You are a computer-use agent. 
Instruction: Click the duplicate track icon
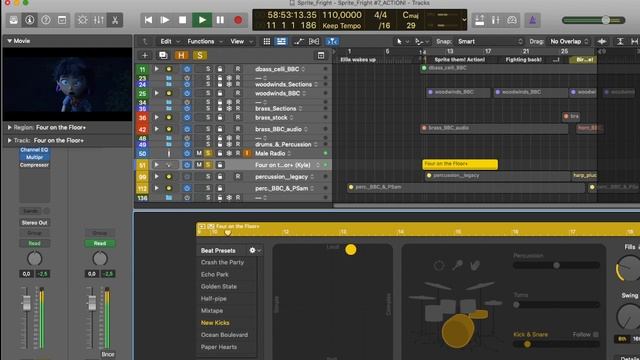click(163, 56)
